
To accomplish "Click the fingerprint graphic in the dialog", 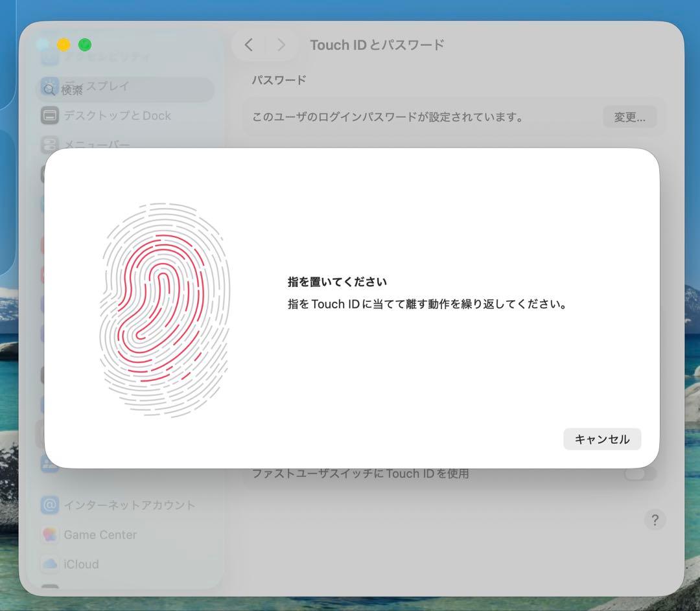I will 165,310.
